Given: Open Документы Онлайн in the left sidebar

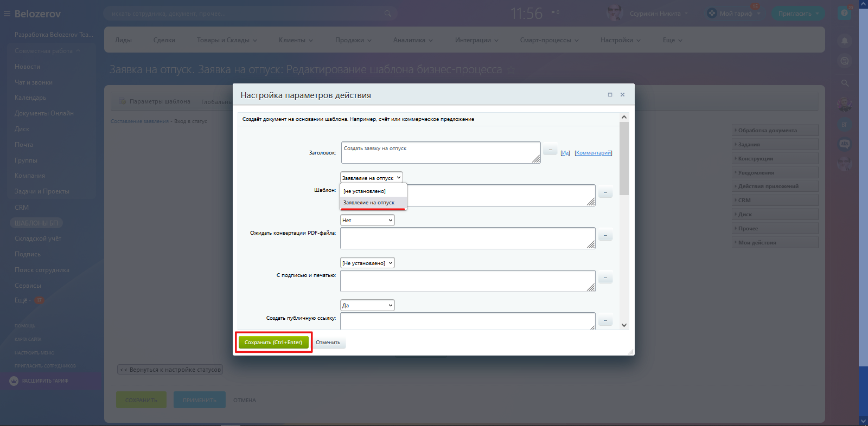Looking at the screenshot, I should (x=44, y=113).
